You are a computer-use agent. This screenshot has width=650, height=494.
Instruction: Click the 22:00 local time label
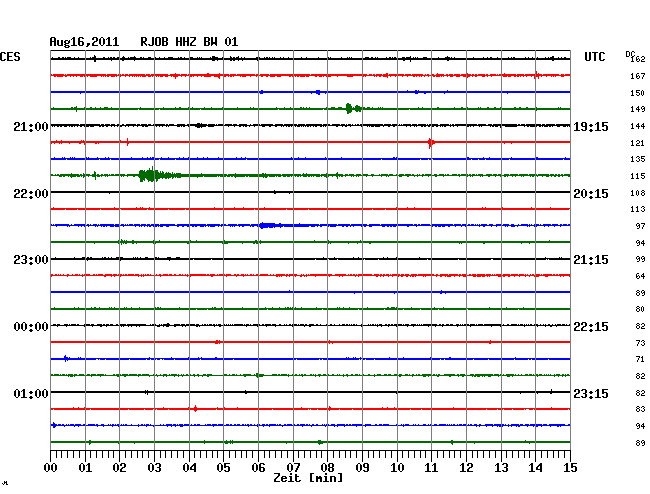pyautogui.click(x=31, y=194)
